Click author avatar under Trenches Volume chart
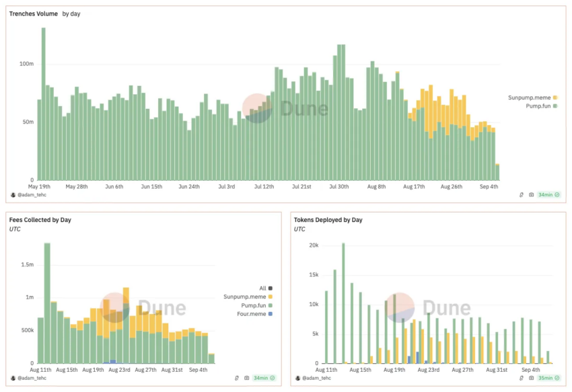 pos(13,195)
